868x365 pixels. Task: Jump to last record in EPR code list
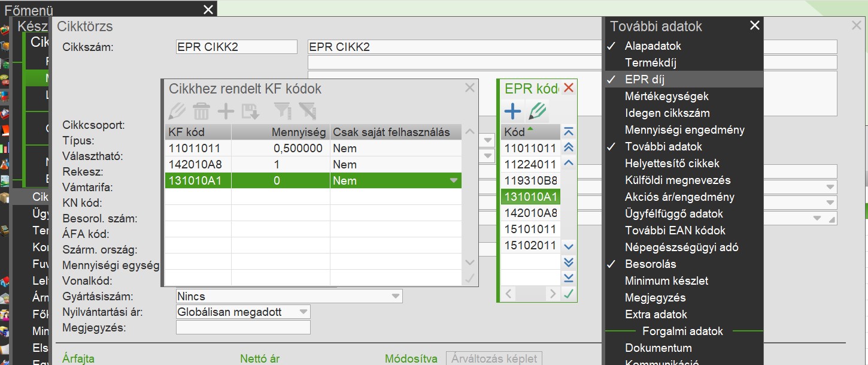(569, 277)
